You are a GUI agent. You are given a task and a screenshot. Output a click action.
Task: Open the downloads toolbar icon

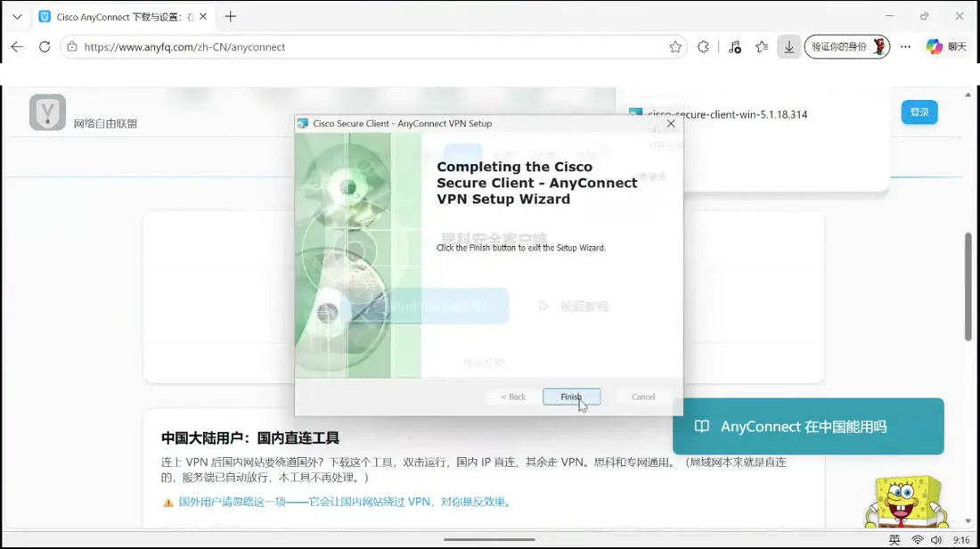pyautogui.click(x=788, y=47)
